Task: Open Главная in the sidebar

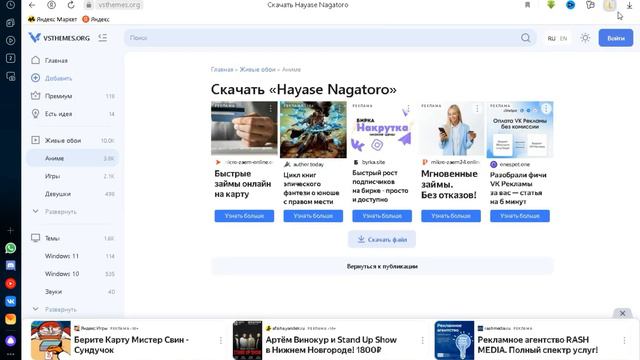Action: pyautogui.click(x=73, y=60)
